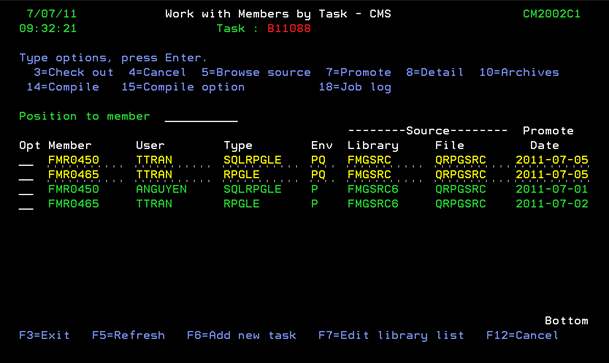609x363 pixels.
Task: Click option 15=Compile option
Action: [x=183, y=87]
